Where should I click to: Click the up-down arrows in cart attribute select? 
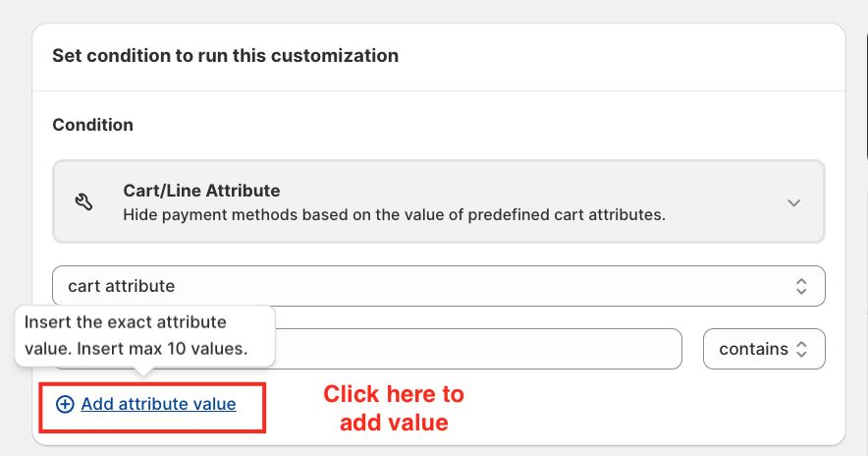point(801,286)
